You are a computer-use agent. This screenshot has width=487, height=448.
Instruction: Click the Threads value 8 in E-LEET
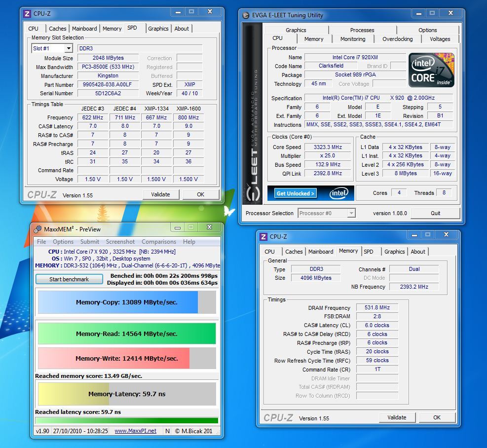point(444,192)
